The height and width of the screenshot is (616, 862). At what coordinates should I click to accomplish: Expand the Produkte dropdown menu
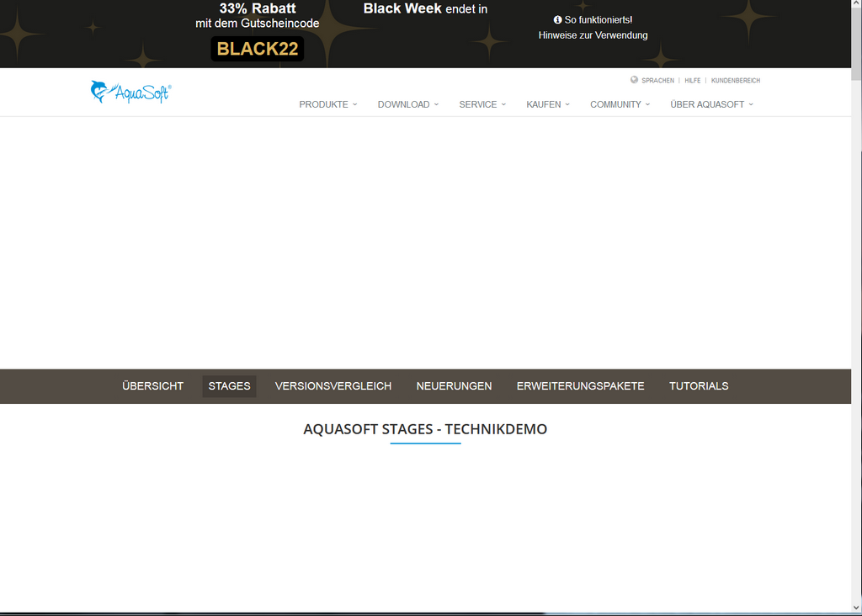pyautogui.click(x=327, y=104)
